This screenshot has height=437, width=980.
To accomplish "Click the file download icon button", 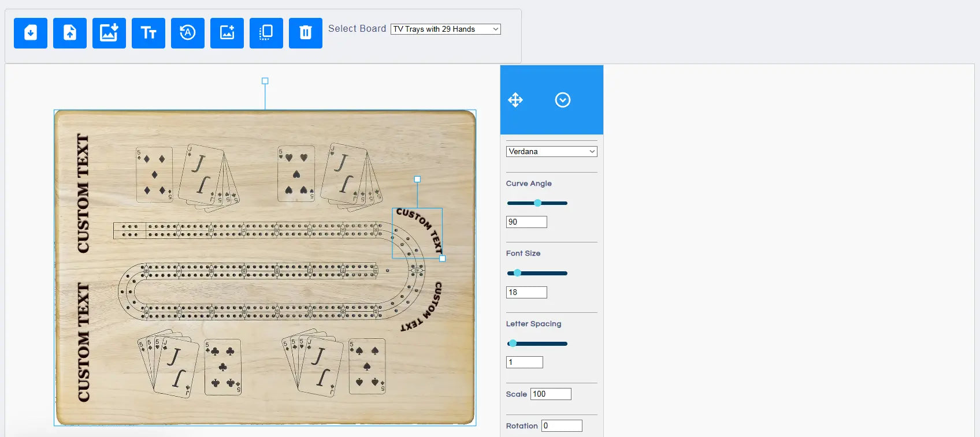I will (31, 33).
